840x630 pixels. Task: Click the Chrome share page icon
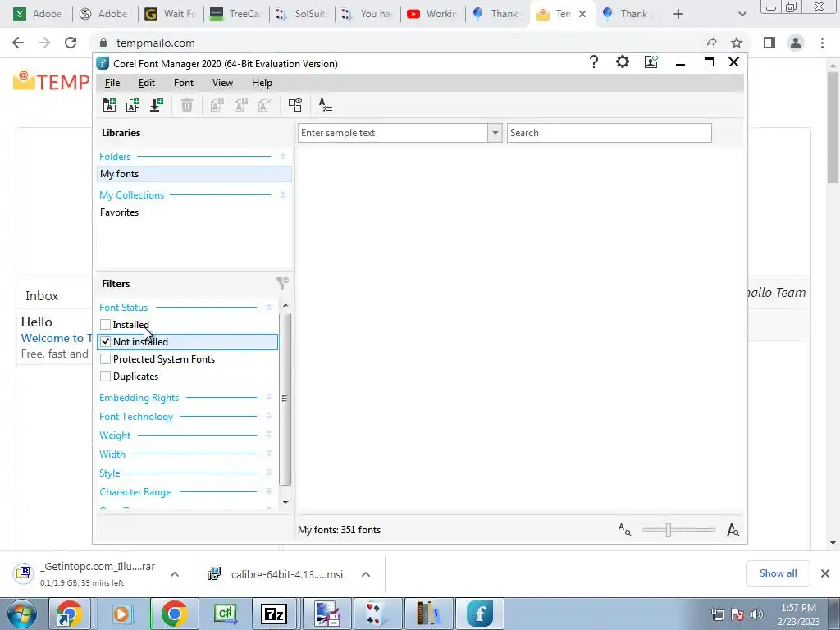point(710,43)
